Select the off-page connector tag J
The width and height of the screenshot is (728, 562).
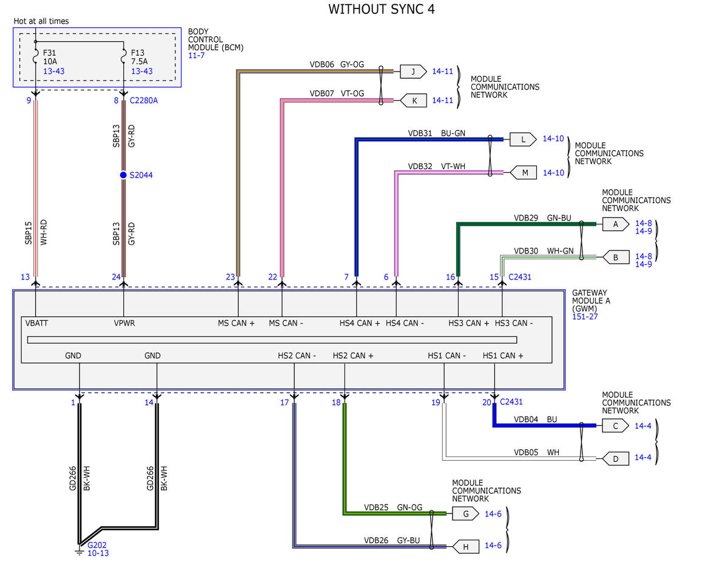[x=413, y=72]
